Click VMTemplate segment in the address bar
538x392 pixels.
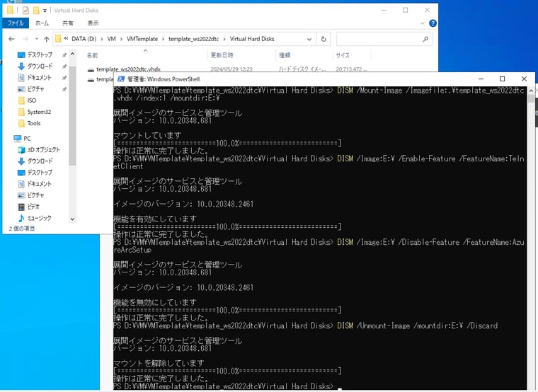pyautogui.click(x=142, y=39)
